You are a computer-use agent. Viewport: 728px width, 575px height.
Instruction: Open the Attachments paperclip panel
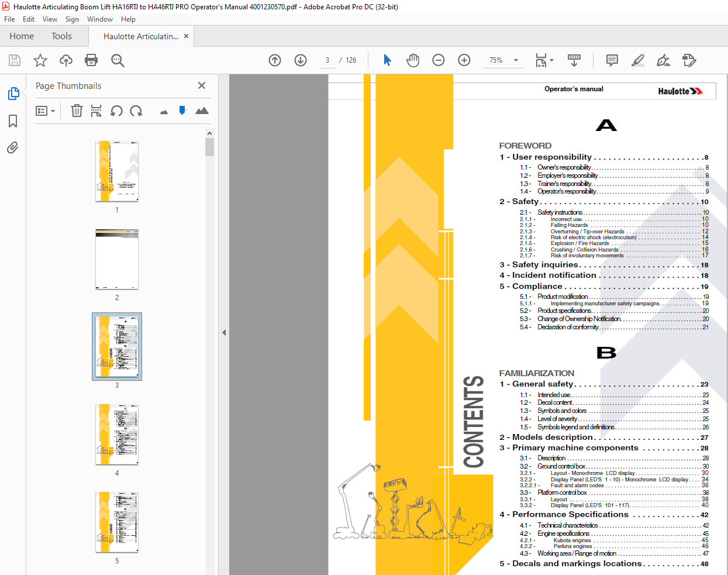pos(13,147)
